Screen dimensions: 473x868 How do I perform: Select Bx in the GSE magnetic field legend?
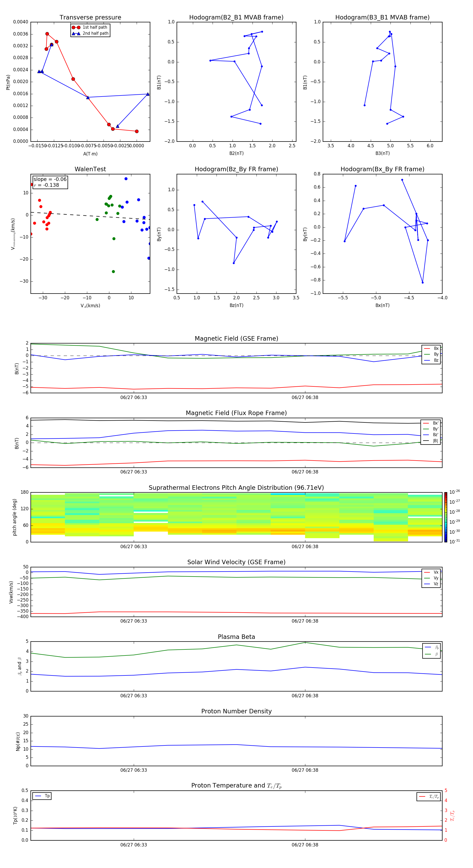[x=431, y=349]
